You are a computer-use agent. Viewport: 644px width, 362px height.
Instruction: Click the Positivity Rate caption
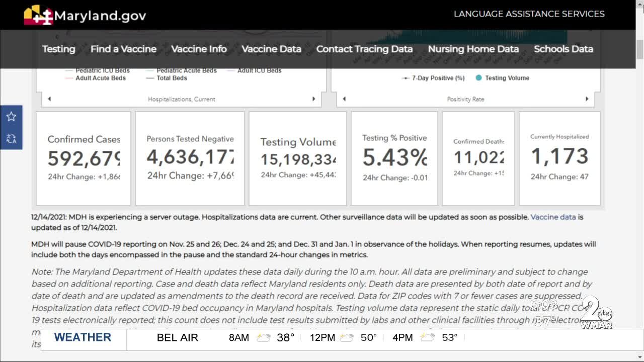(x=465, y=99)
